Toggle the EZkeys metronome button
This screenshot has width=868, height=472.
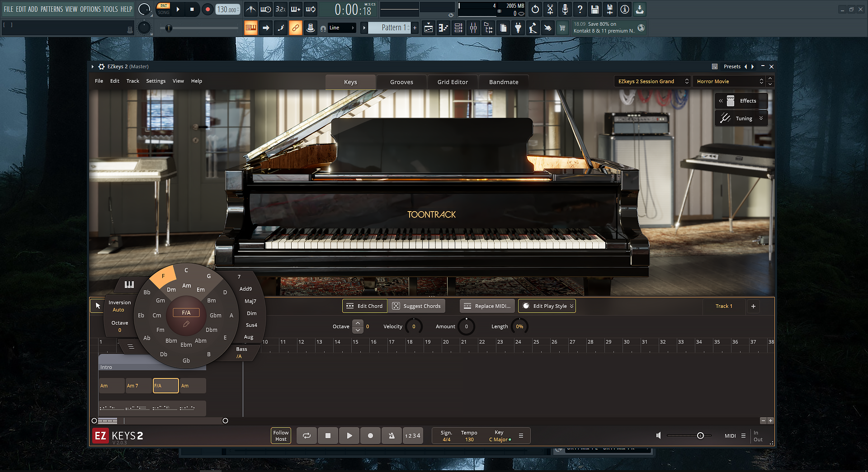click(392, 436)
